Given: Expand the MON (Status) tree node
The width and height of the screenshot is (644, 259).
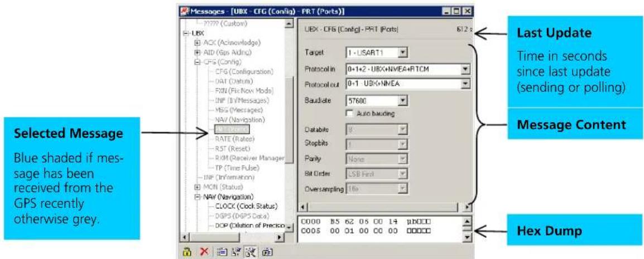Looking at the screenshot, I should pos(197,187).
